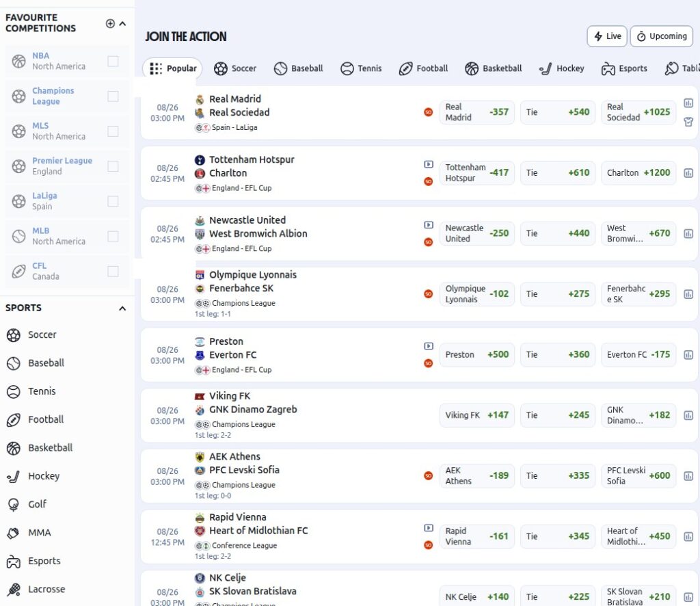Bet on Tie +540 for Real Madrid match
The image size is (700, 606).
[558, 112]
